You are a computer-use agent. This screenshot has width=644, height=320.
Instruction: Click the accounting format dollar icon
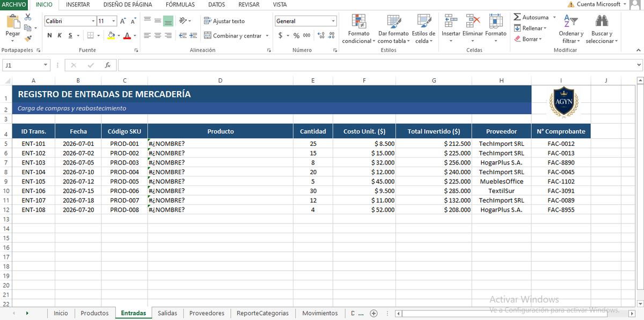(281, 35)
